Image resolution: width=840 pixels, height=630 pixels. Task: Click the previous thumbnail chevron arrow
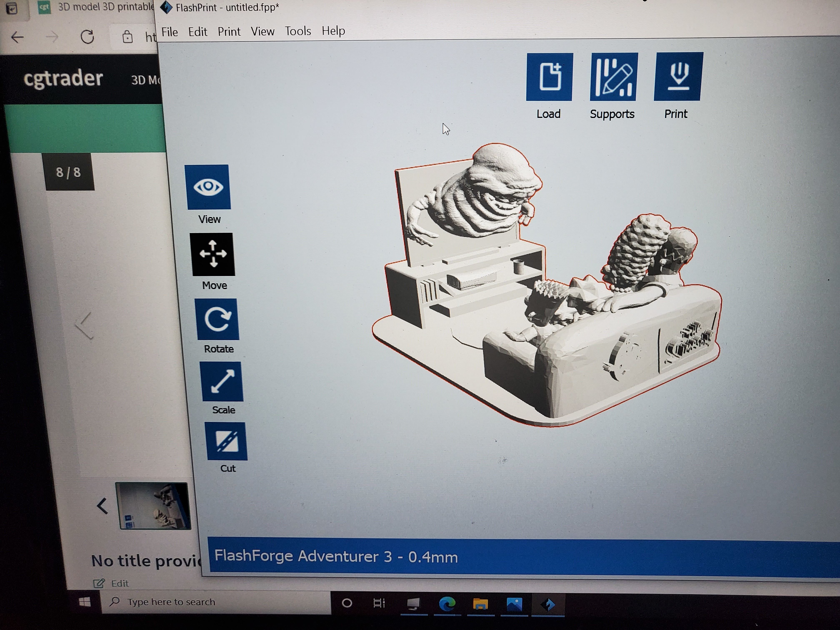(x=102, y=506)
